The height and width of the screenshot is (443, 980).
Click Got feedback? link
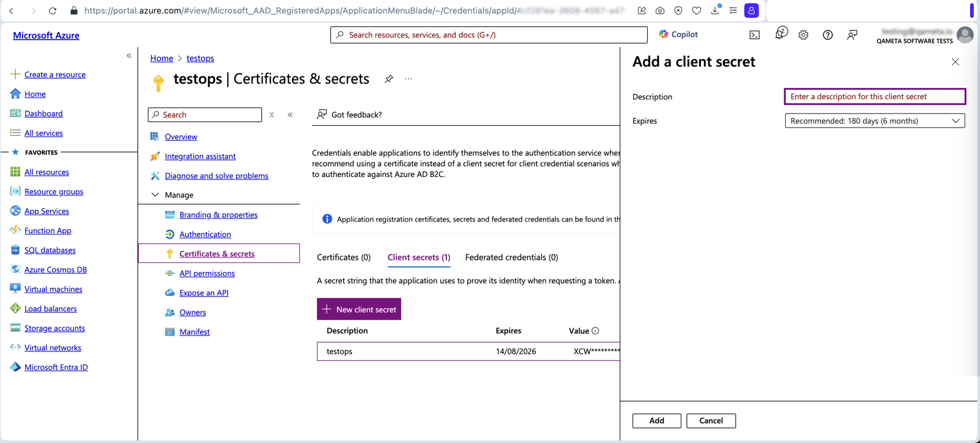[349, 115]
